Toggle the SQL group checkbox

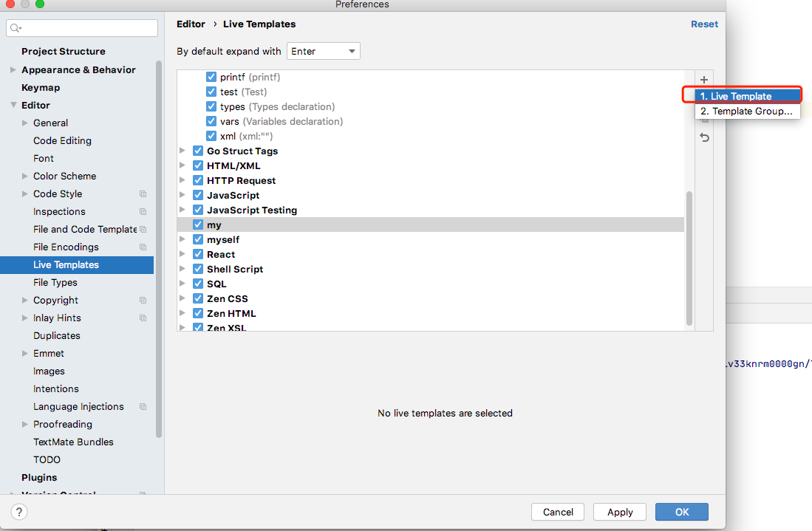pos(198,284)
